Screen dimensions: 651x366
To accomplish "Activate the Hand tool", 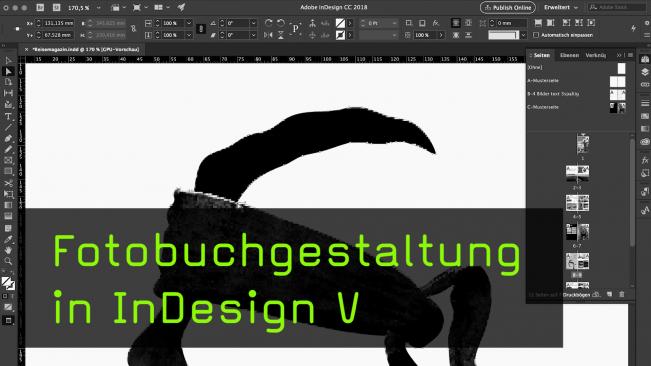I will 8,250.
